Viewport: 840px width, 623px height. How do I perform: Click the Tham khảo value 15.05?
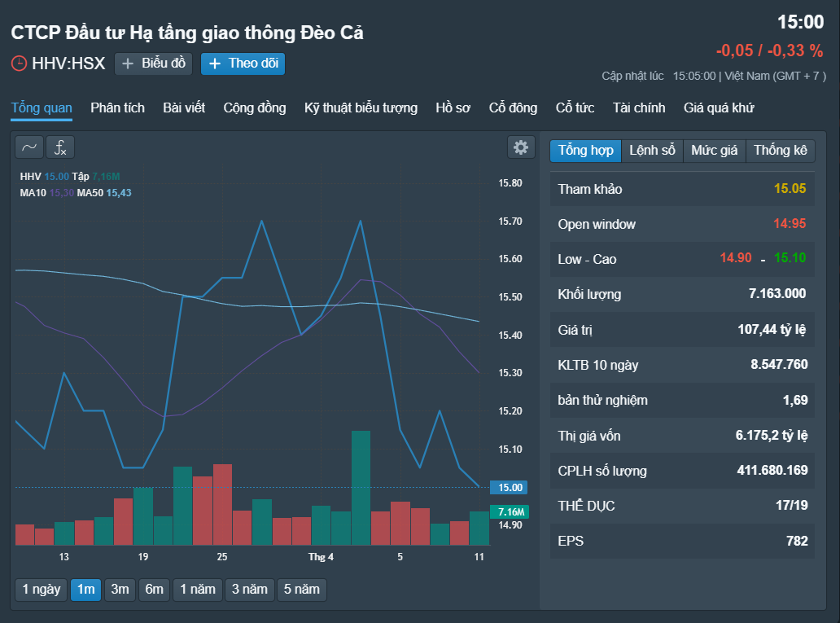[790, 189]
